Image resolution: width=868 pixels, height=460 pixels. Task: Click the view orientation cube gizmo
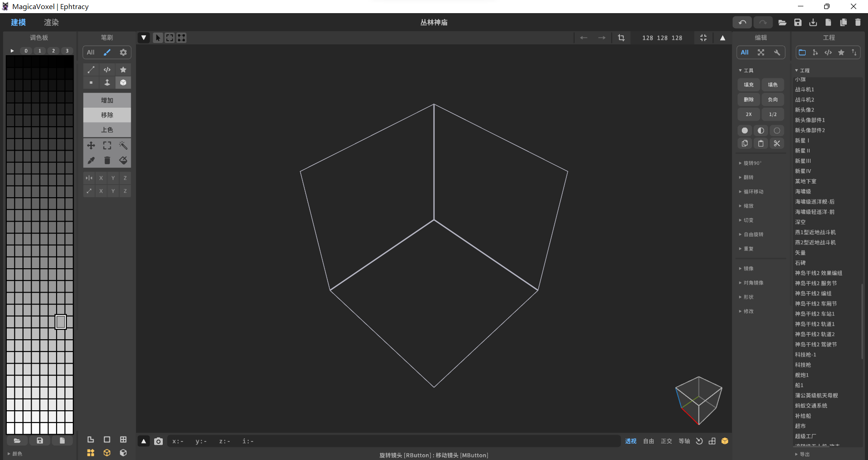(x=698, y=401)
